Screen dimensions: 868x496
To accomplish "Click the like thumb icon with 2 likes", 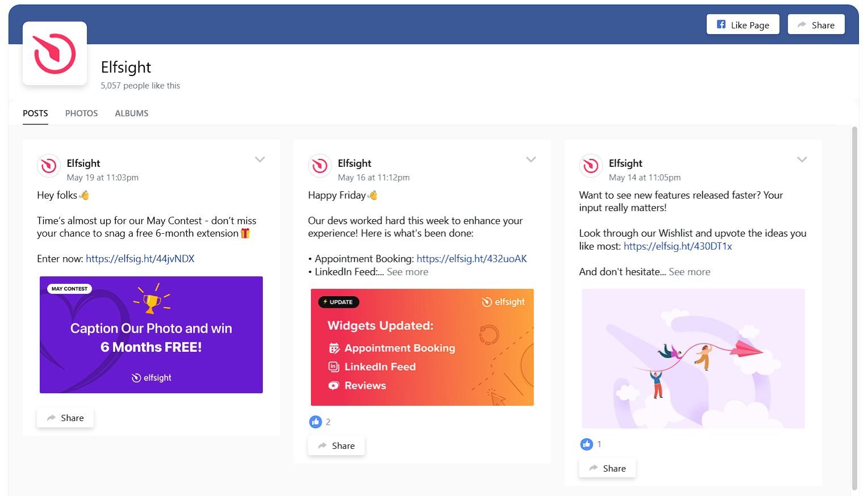I will coord(316,422).
